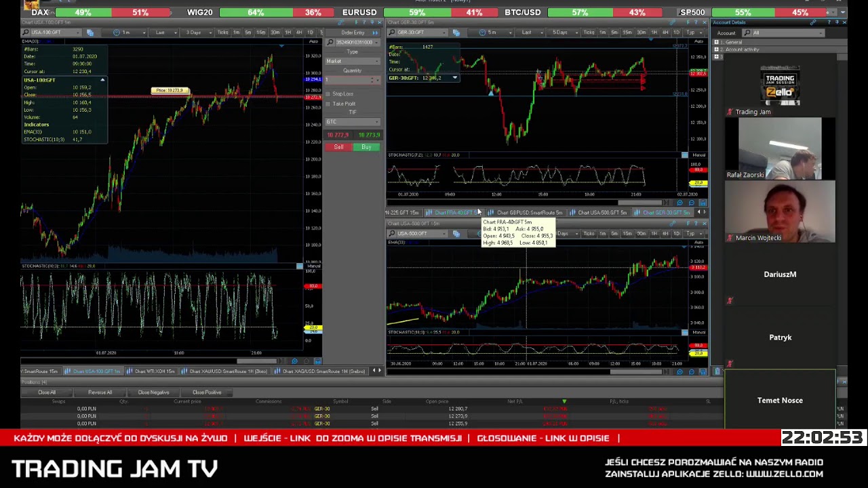Click Quantity input field in Order Entry
This screenshot has width=868, height=488.
pyautogui.click(x=353, y=80)
